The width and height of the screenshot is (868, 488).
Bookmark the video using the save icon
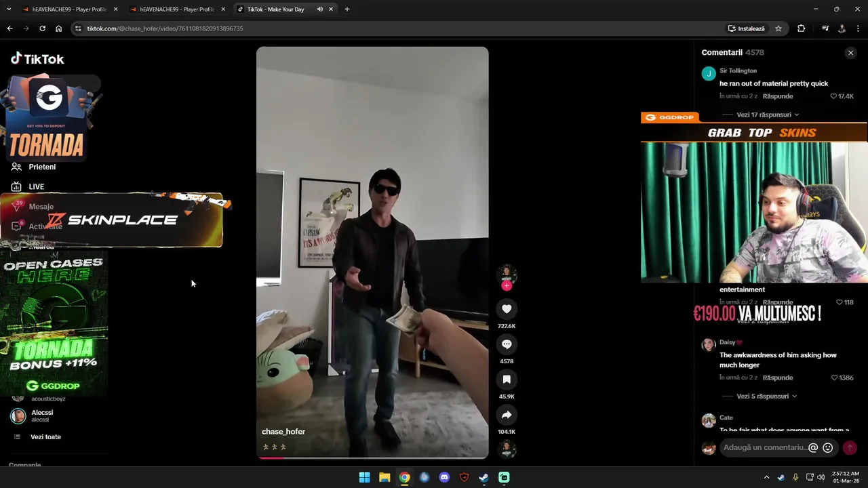pos(507,380)
